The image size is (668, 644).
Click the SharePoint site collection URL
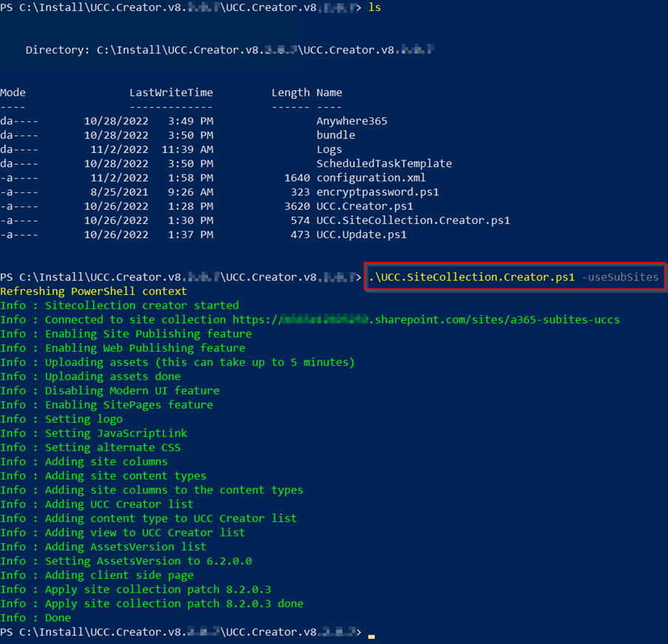click(426, 319)
